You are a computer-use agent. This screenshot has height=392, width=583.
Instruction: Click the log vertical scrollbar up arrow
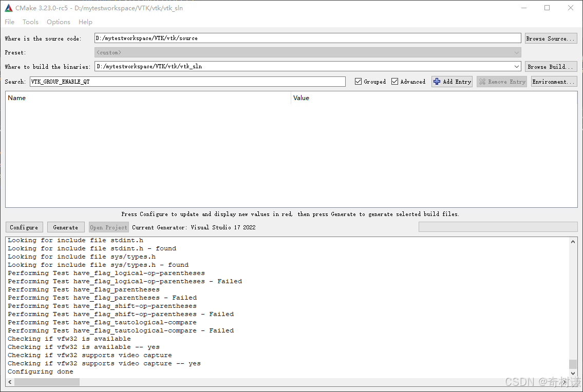[x=573, y=242]
